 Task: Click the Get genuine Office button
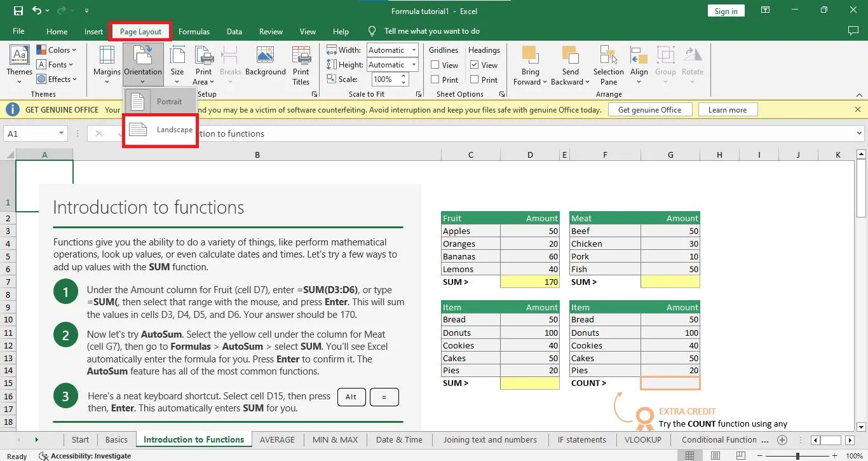click(x=650, y=109)
